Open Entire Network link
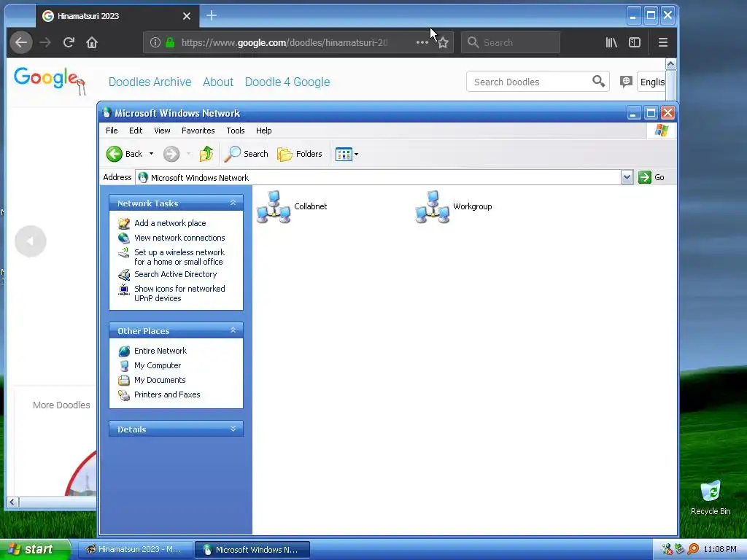747x560 pixels. [x=160, y=351]
